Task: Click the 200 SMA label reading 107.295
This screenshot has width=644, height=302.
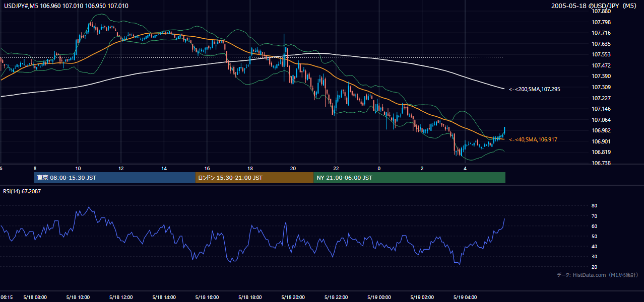Action: tap(535, 89)
